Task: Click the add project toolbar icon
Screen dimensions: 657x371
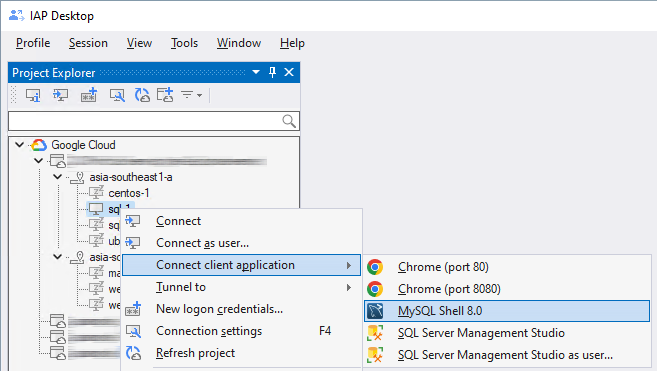Action: click(165, 95)
